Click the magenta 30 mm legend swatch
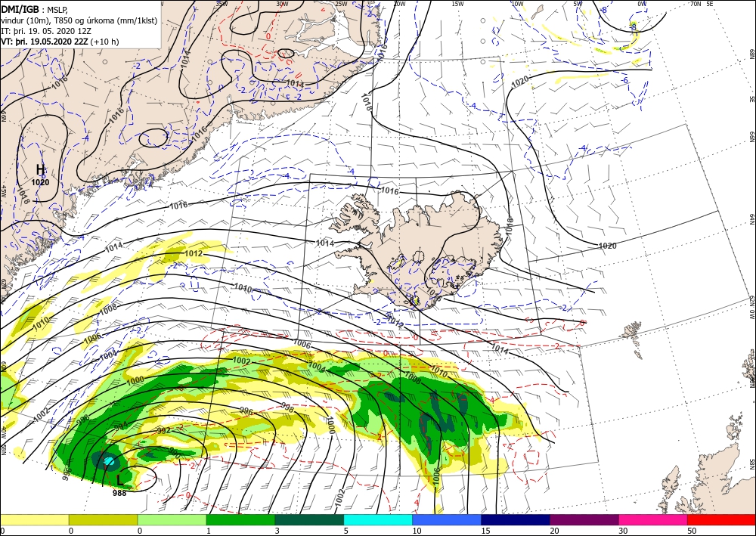Viewport: 756px width, 536px height. point(653,519)
